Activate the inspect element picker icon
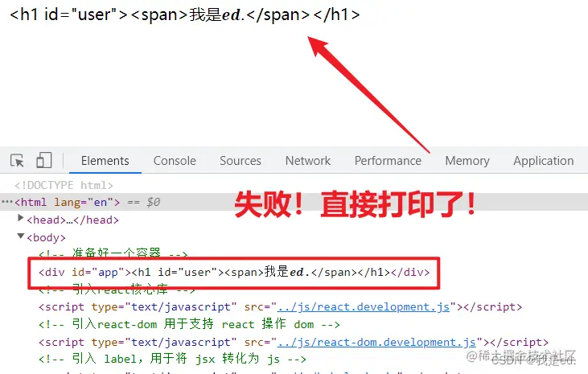Image resolution: width=588 pixels, height=374 pixels. (x=17, y=161)
